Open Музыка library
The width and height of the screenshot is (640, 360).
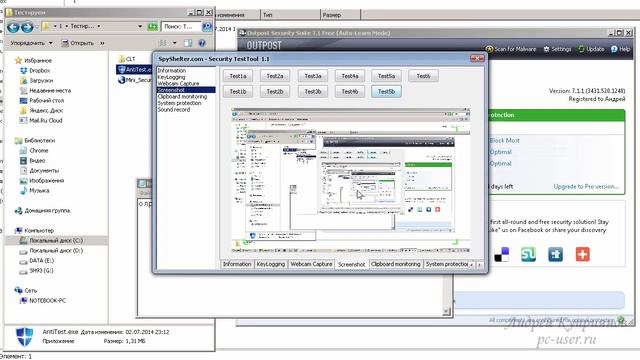click(x=35, y=191)
